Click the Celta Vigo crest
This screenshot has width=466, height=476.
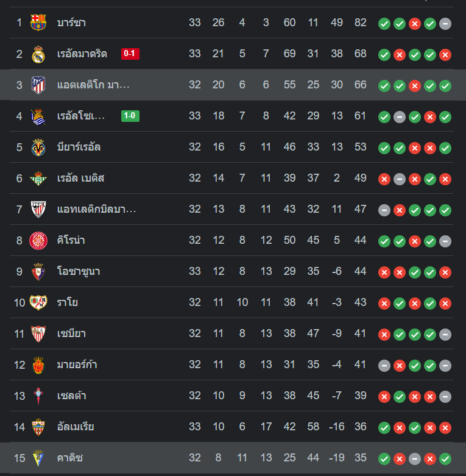coord(38,396)
